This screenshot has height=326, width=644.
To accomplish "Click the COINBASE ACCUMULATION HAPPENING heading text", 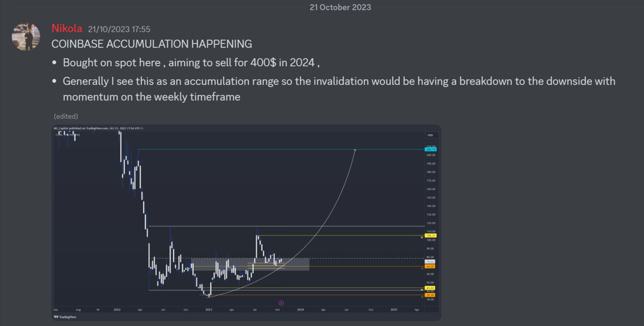I will (x=152, y=44).
